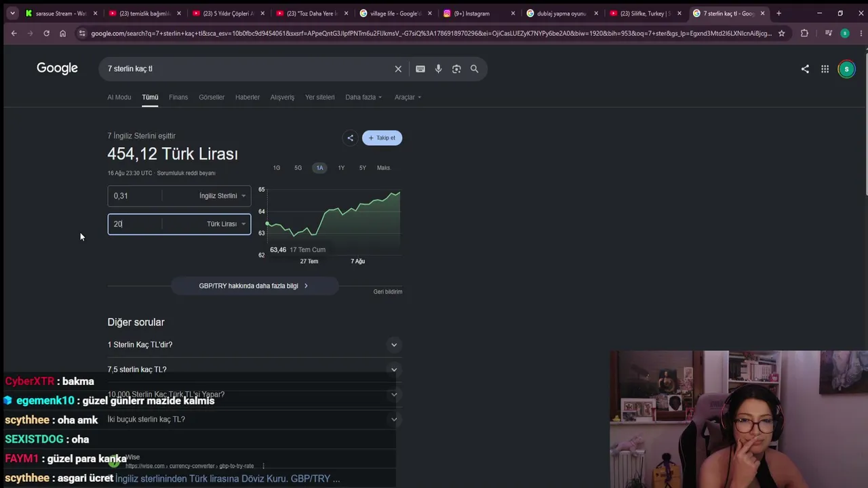Close the 'dublaj yapma oyunu' tab
The image size is (868, 488).
[596, 13]
